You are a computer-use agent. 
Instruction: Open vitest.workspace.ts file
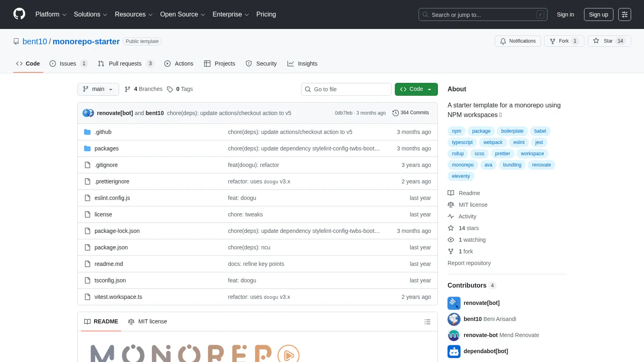click(118, 297)
